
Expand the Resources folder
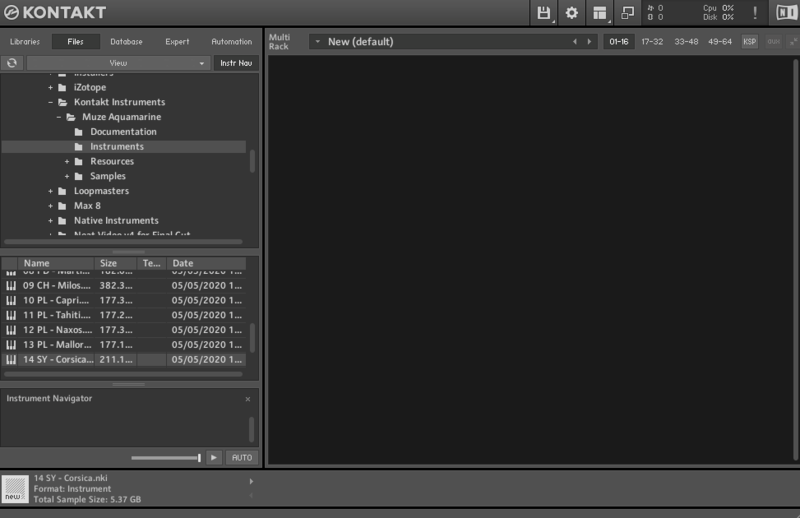[67, 162]
